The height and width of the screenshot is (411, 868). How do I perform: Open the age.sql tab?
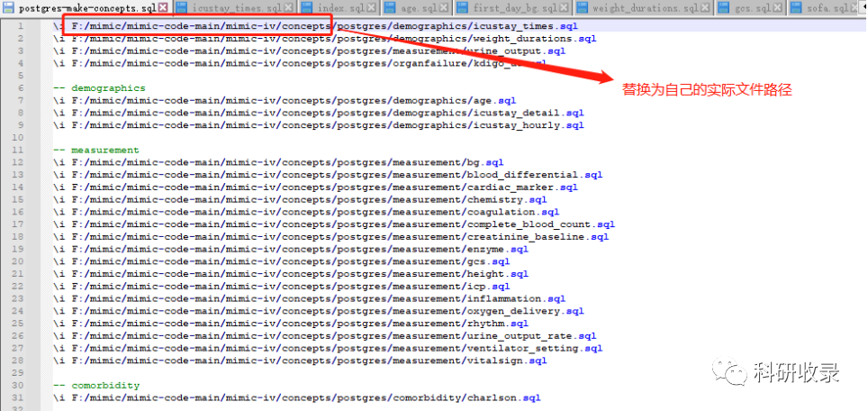point(418,8)
